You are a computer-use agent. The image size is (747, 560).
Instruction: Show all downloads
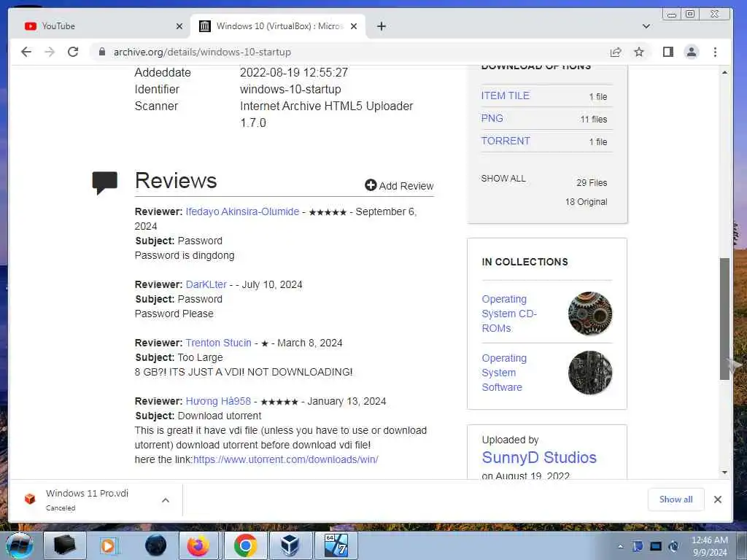click(676, 499)
